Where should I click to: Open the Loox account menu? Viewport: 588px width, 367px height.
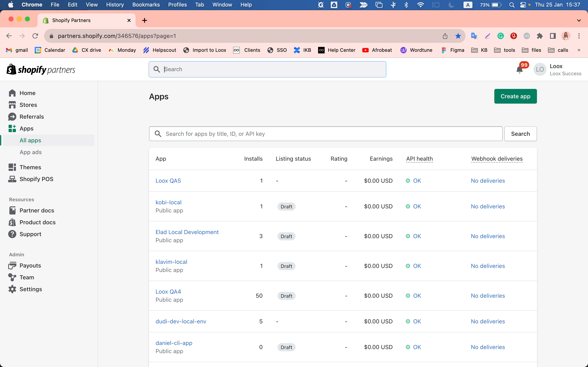tap(557, 70)
